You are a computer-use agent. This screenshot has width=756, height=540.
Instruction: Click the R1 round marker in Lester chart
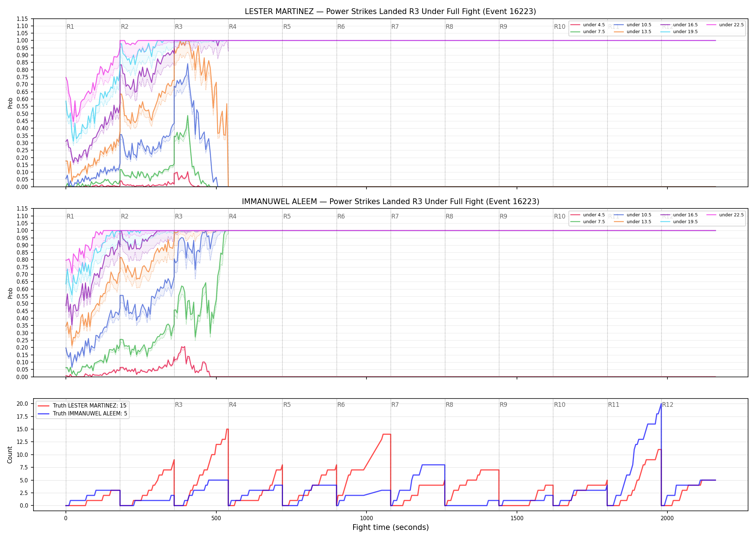[70, 27]
